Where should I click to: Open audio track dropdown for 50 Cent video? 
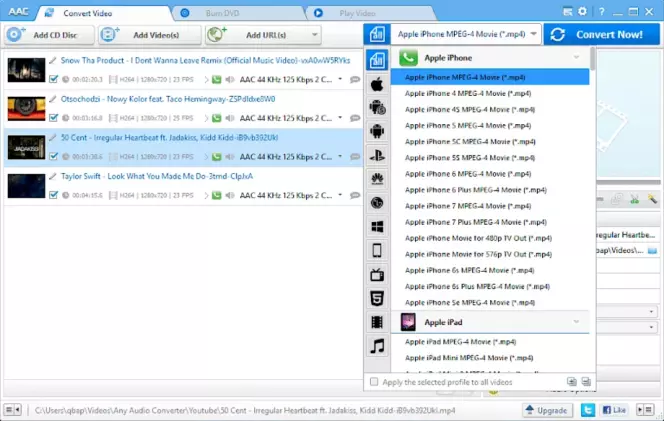340,156
